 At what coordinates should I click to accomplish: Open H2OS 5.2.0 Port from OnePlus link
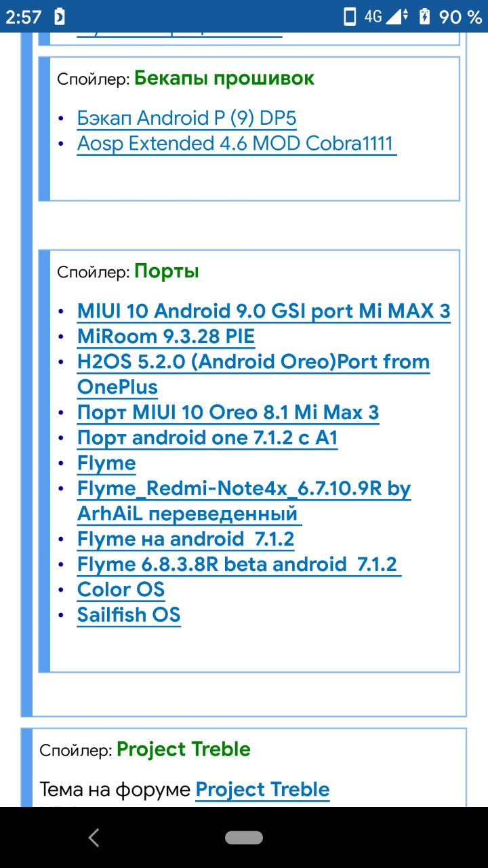(x=253, y=374)
